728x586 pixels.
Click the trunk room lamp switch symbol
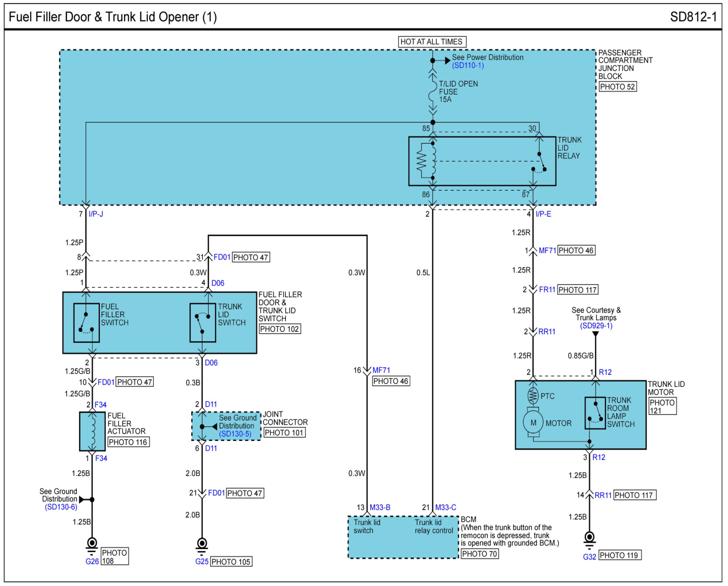pyautogui.click(x=595, y=413)
